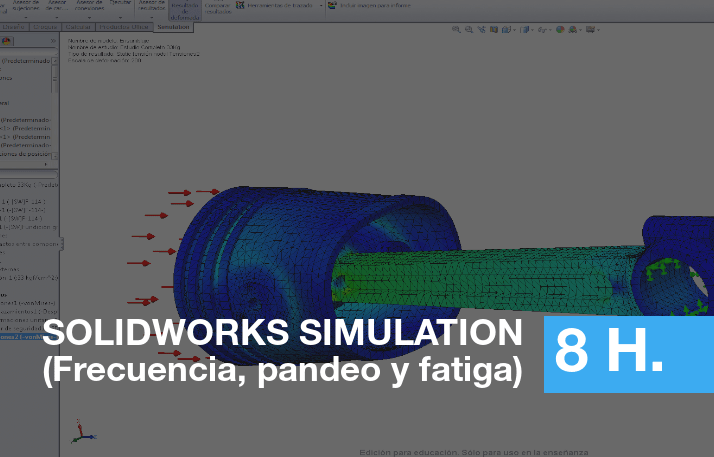714x457 pixels.
Task: Select the highlighted vonMises result item
Action: coord(27,337)
